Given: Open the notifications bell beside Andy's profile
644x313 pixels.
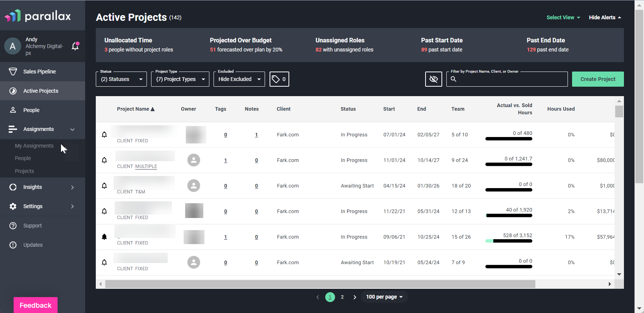Looking at the screenshot, I should tap(75, 46).
